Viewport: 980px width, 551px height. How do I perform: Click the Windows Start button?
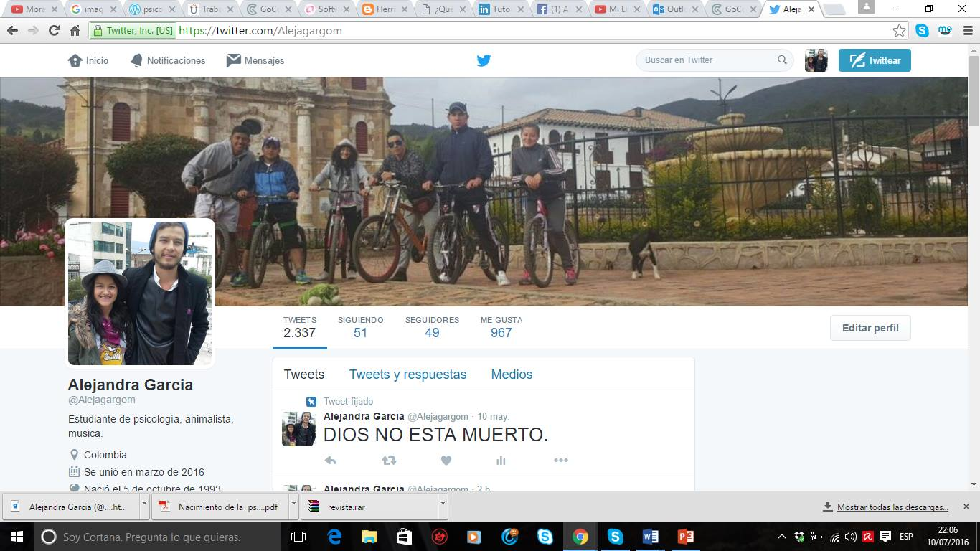[17, 537]
